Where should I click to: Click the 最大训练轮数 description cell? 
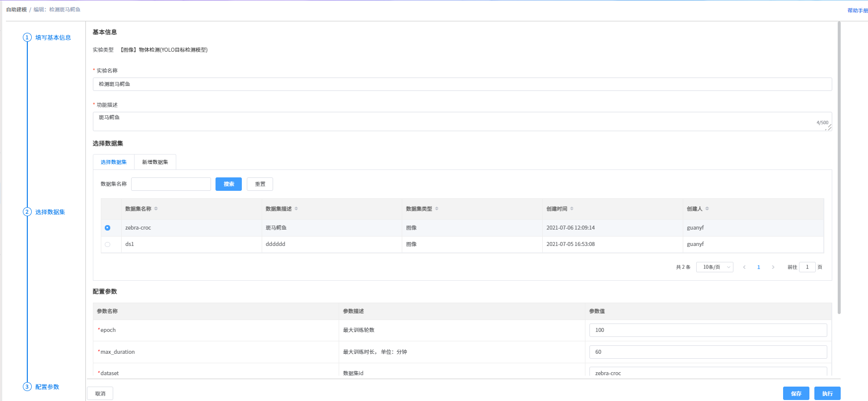click(x=462, y=330)
